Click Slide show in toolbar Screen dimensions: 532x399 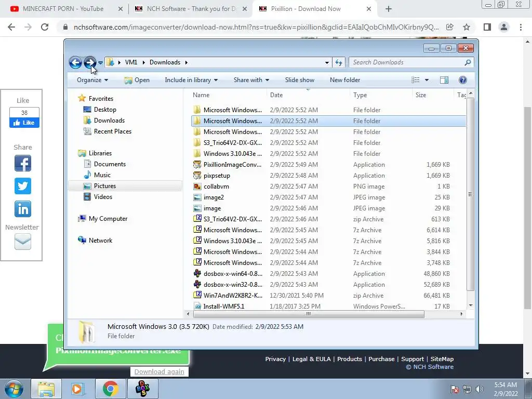(x=300, y=80)
